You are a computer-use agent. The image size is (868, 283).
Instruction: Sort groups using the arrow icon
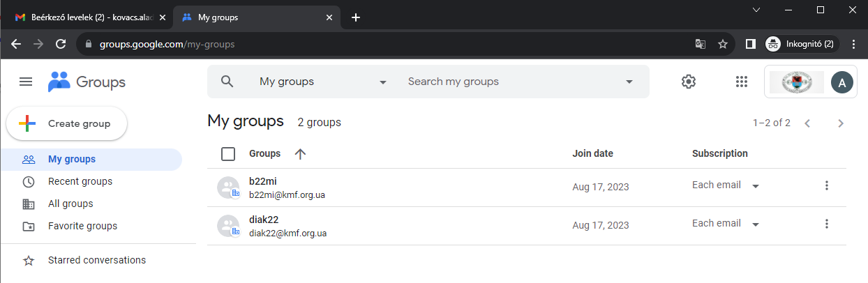click(301, 154)
